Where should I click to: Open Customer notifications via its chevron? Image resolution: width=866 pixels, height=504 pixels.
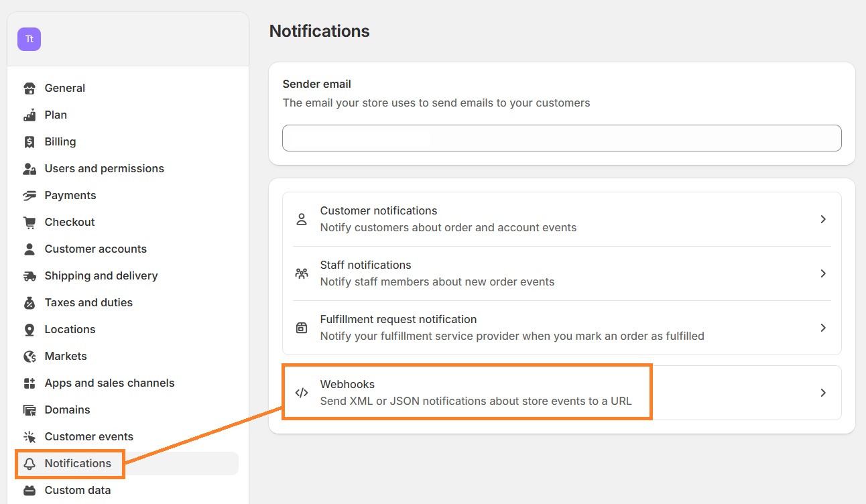823,219
